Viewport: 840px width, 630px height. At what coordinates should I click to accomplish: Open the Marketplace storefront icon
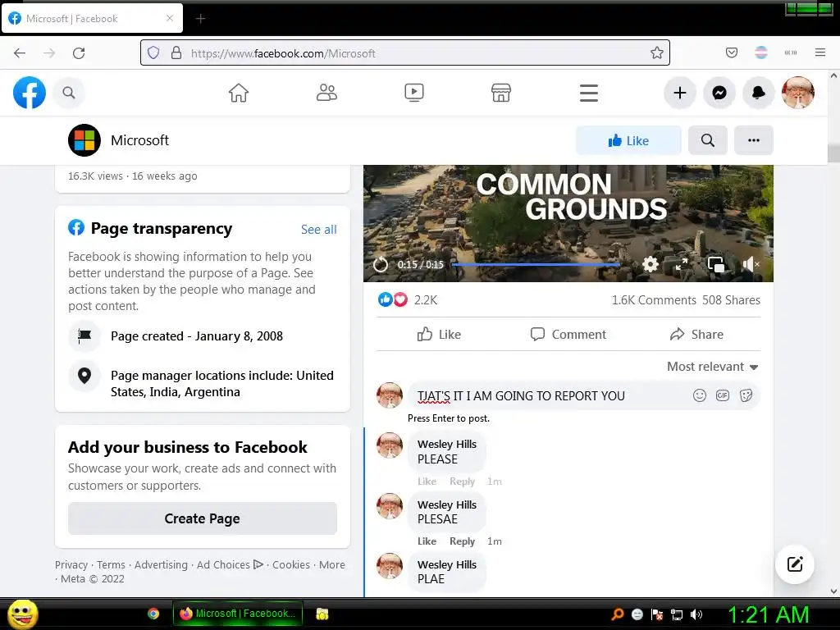click(x=501, y=93)
